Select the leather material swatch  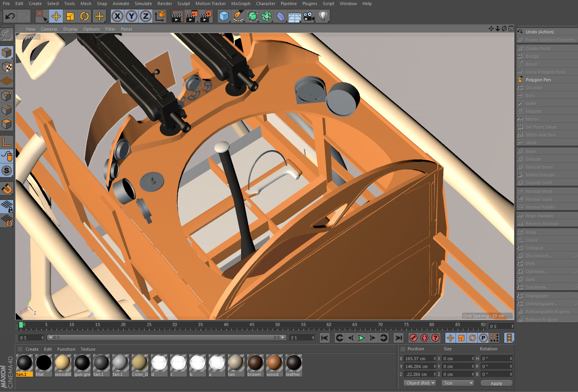pyautogui.click(x=293, y=365)
